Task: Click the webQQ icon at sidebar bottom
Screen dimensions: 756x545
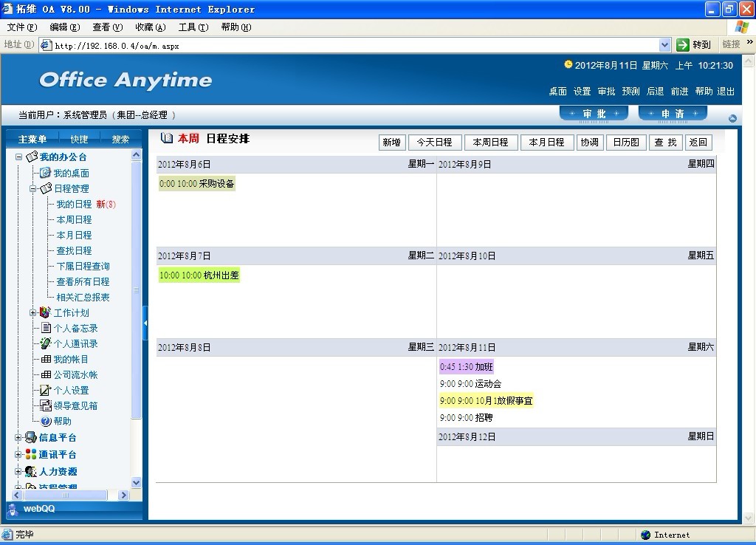Action: 13,509
